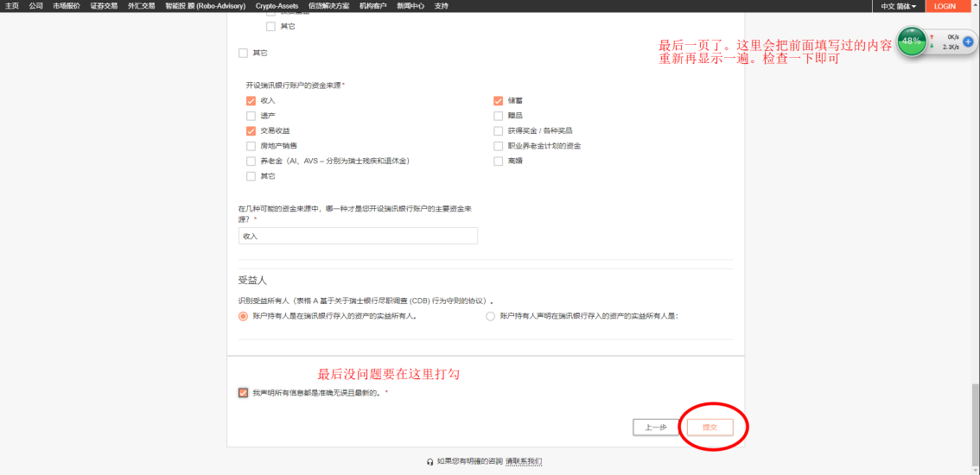This screenshot has height=475, width=980.
Task: Uncheck the 收入 funding source checkbox
Action: point(251,101)
